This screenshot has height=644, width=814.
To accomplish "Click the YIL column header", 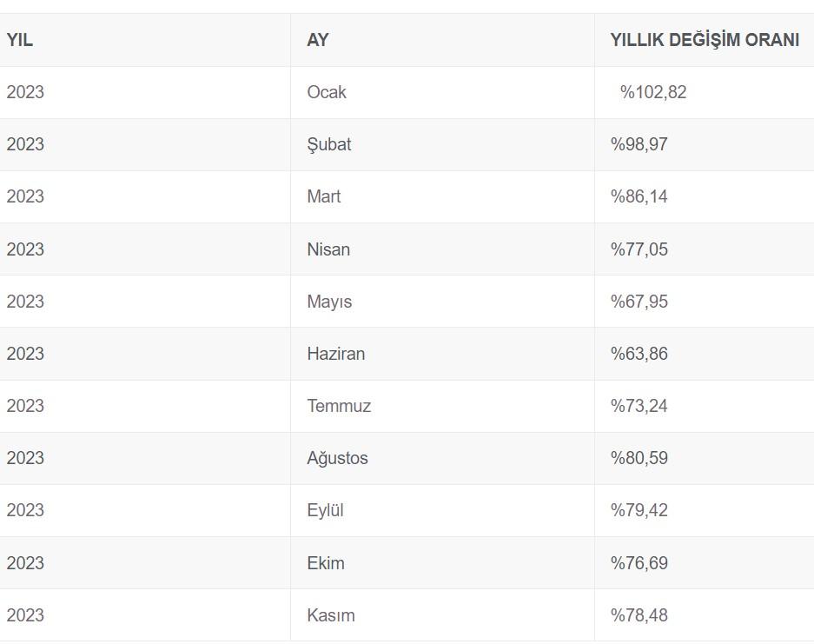I will coord(20,40).
